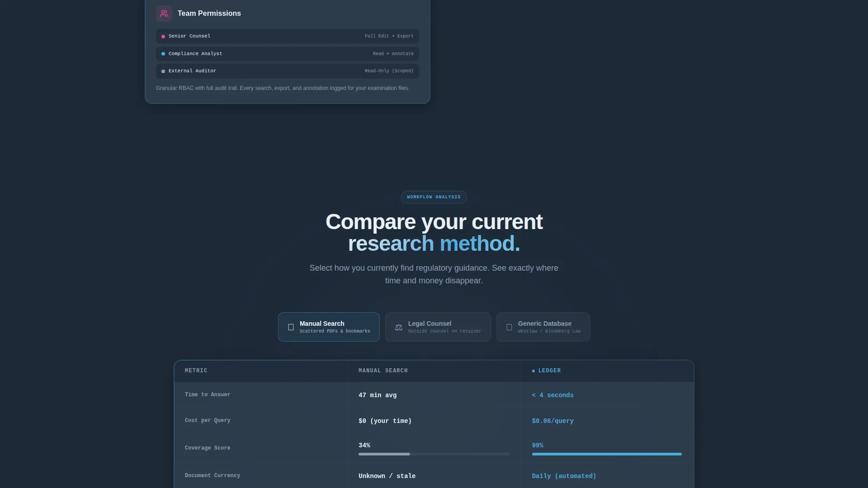Select the External Auditor permission row

(x=287, y=71)
